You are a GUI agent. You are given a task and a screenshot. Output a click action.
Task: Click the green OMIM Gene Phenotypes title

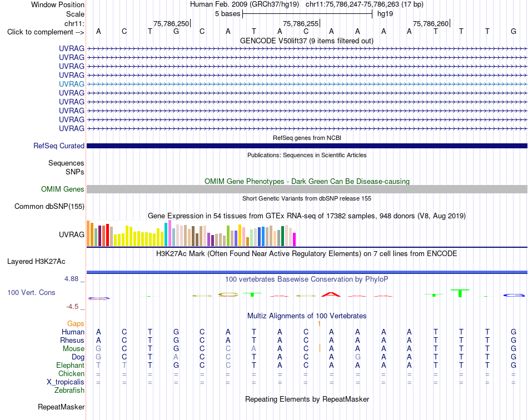click(x=307, y=182)
